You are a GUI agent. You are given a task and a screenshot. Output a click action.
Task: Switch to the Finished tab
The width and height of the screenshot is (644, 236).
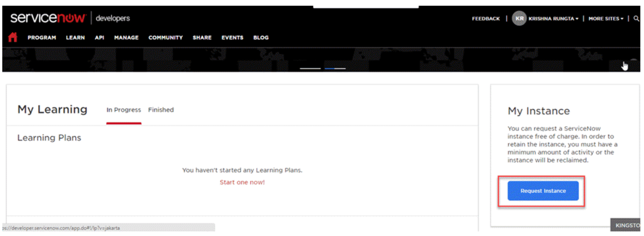pos(161,110)
